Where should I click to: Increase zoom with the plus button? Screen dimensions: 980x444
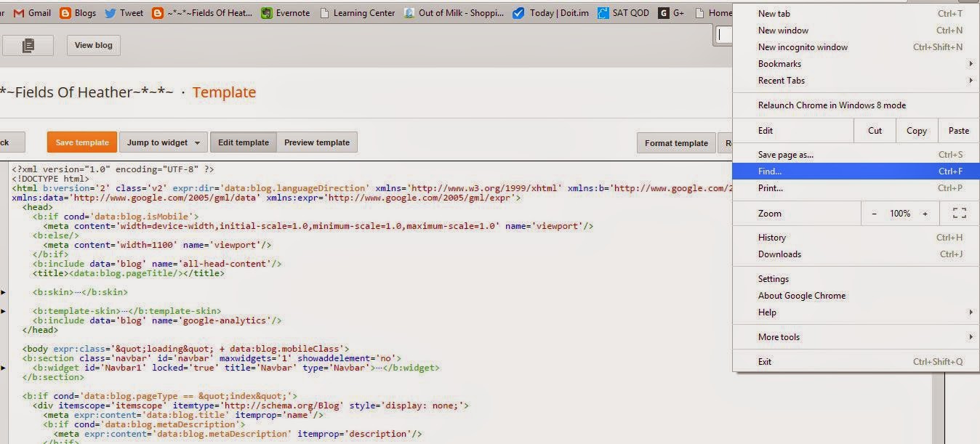pos(925,214)
